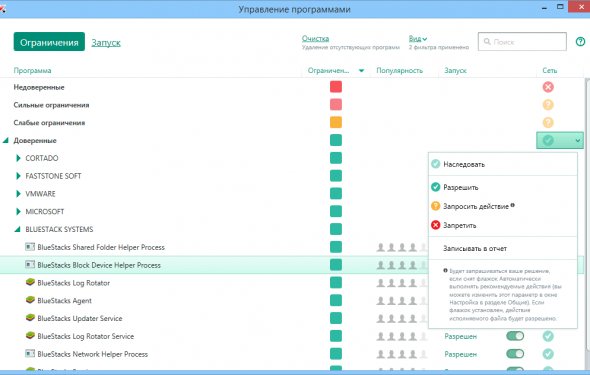The image size is (590, 375).
Task: Expand the VMWARE group
Action: click(x=18, y=194)
